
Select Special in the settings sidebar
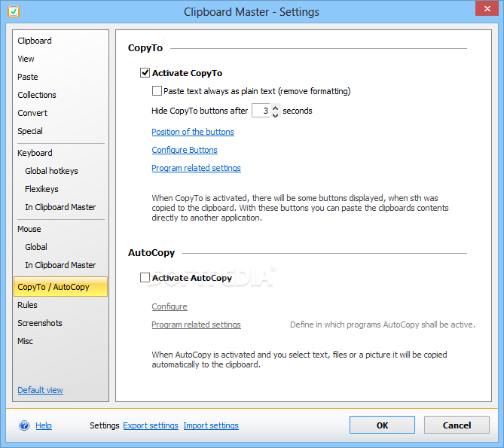(30, 131)
